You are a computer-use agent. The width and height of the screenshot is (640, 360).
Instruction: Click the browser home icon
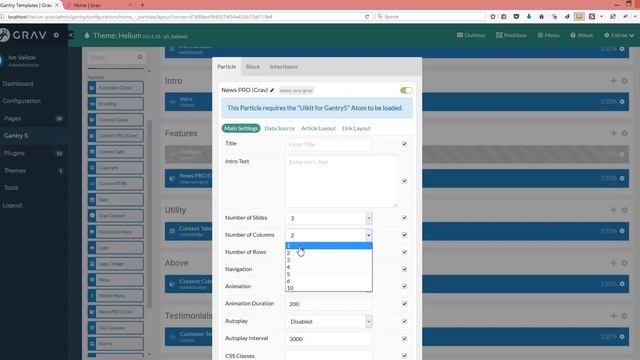pyautogui.click(x=541, y=17)
